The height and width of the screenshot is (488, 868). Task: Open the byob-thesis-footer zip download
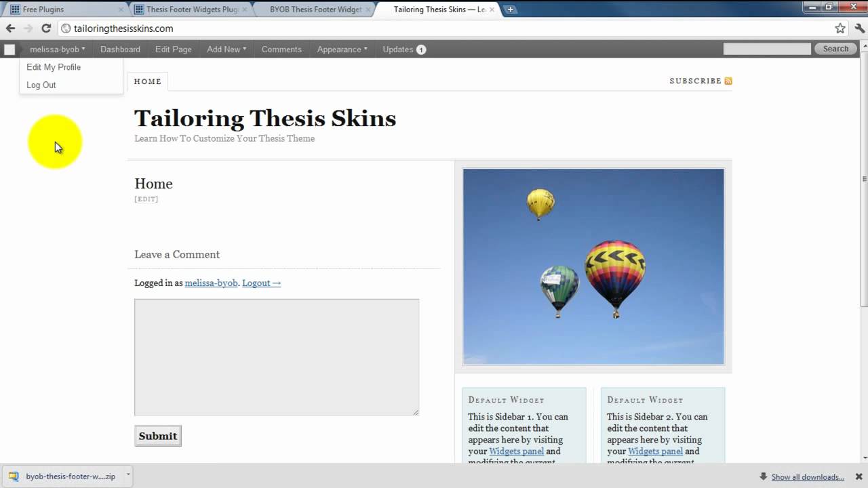coord(62,476)
